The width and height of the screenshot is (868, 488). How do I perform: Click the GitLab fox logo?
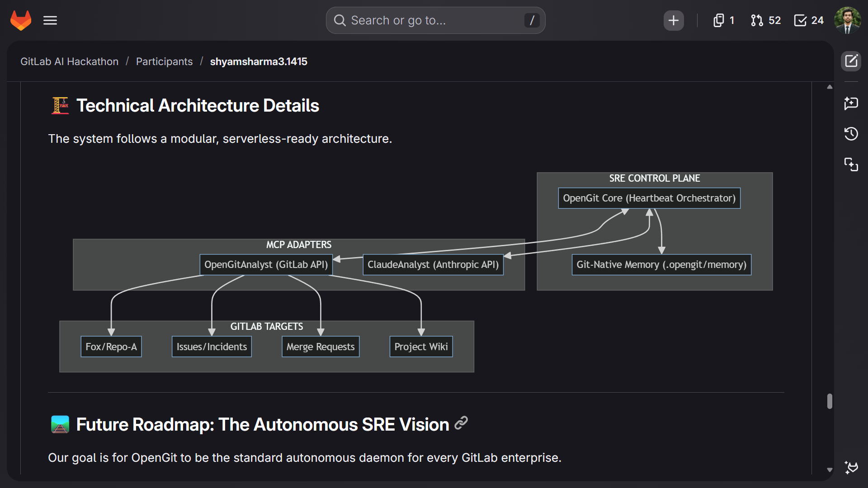21,20
